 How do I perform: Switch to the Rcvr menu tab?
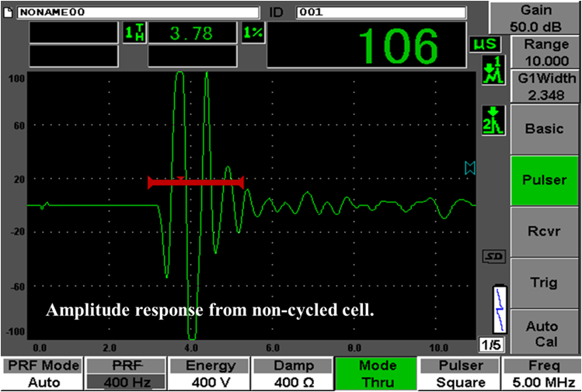(x=545, y=231)
